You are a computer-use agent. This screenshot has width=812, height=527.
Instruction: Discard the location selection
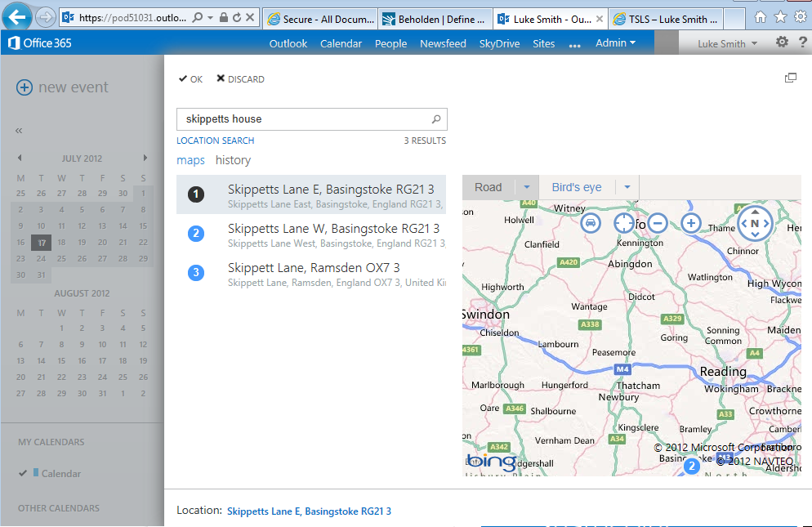[240, 79]
